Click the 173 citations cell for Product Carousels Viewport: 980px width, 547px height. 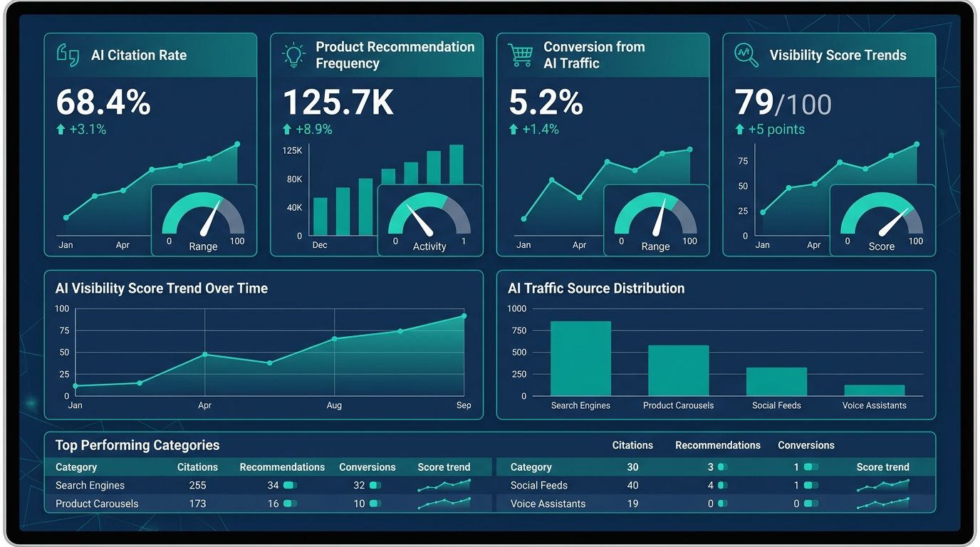point(197,504)
